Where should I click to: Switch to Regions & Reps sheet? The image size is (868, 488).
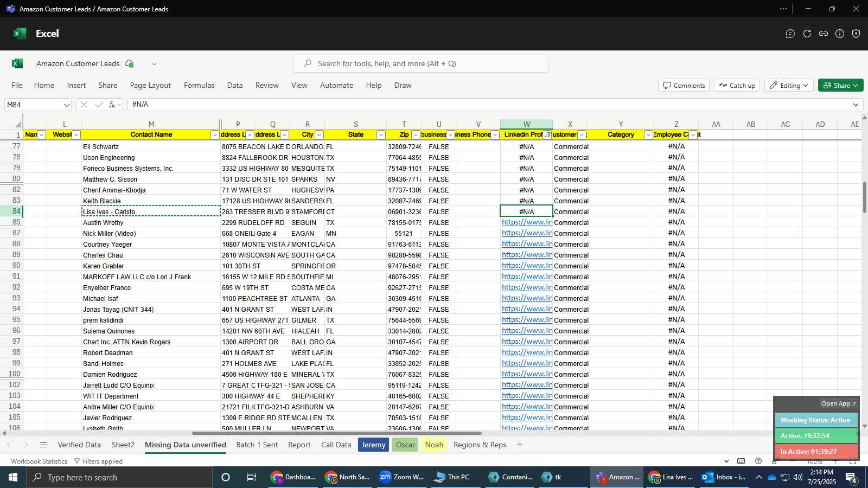(x=480, y=445)
